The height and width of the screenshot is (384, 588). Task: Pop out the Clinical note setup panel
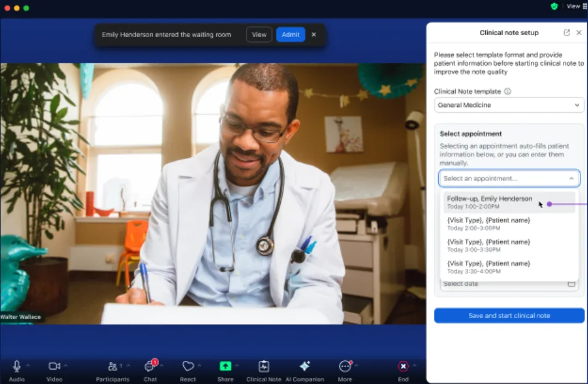(567, 33)
